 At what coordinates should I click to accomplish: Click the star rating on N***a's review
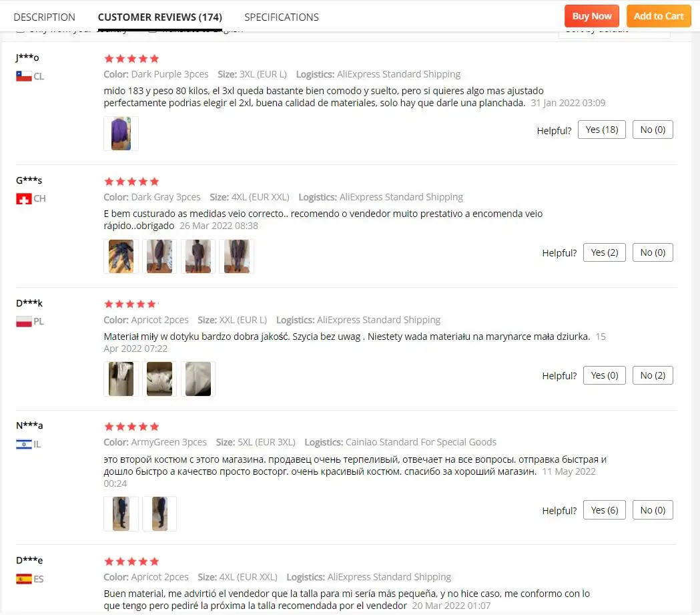[x=131, y=427]
